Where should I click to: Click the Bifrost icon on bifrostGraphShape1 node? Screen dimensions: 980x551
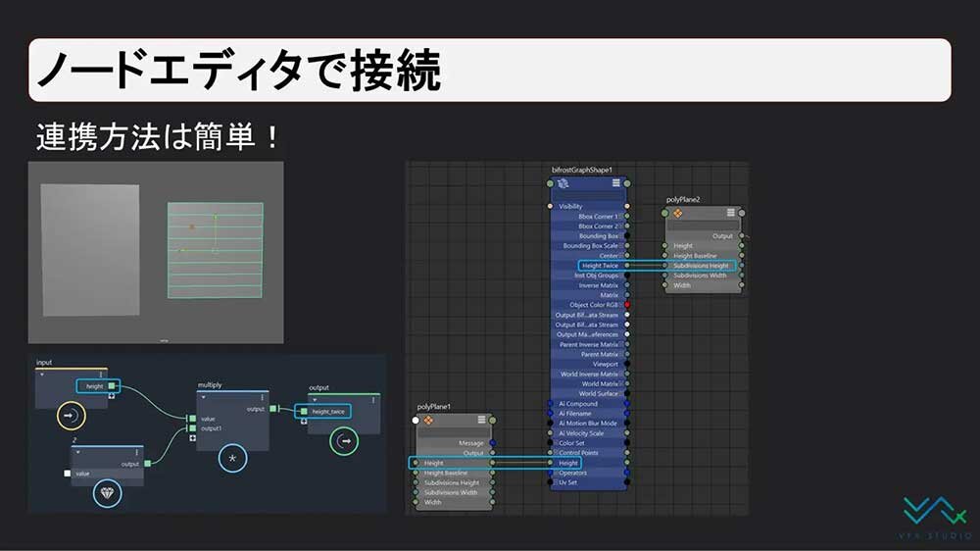pos(563,183)
